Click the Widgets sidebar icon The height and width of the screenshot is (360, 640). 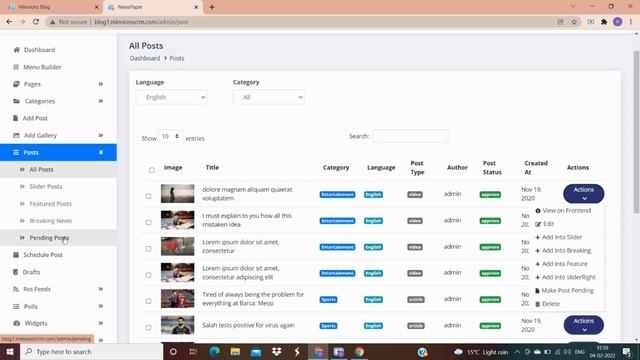(x=16, y=323)
